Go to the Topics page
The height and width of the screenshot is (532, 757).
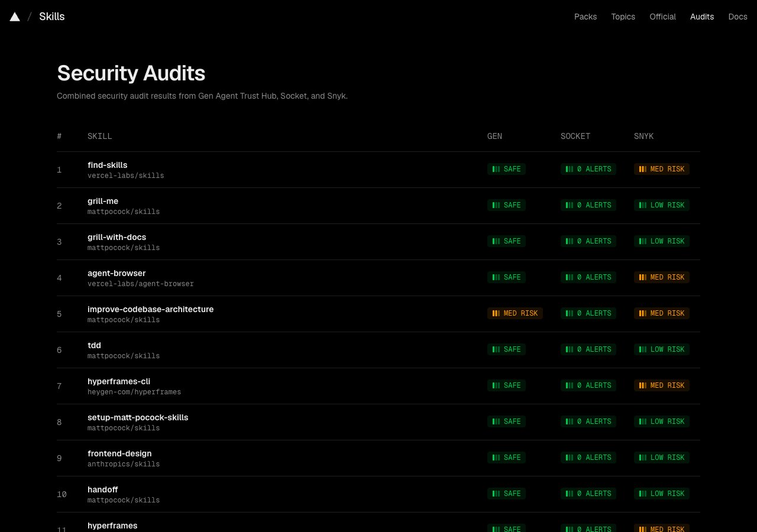tap(623, 17)
